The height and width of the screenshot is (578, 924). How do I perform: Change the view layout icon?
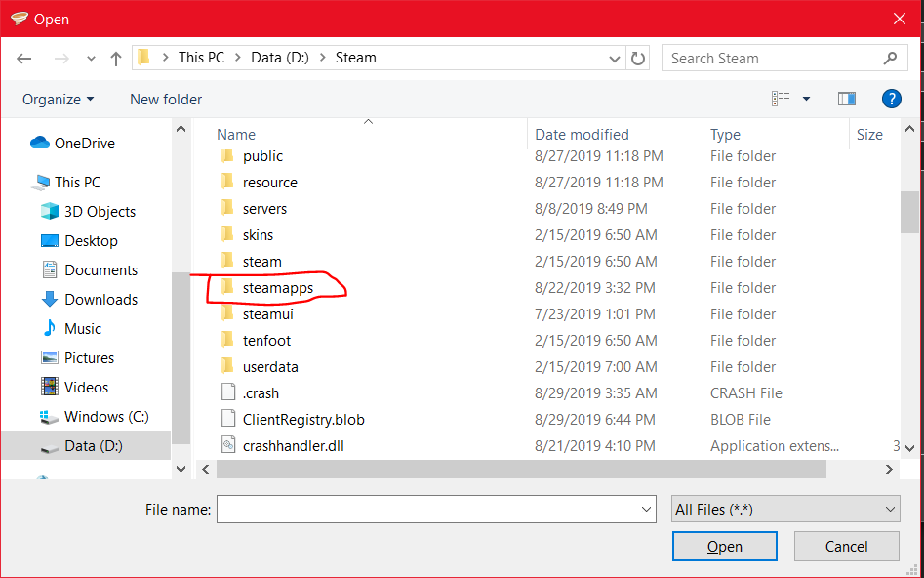[781, 99]
